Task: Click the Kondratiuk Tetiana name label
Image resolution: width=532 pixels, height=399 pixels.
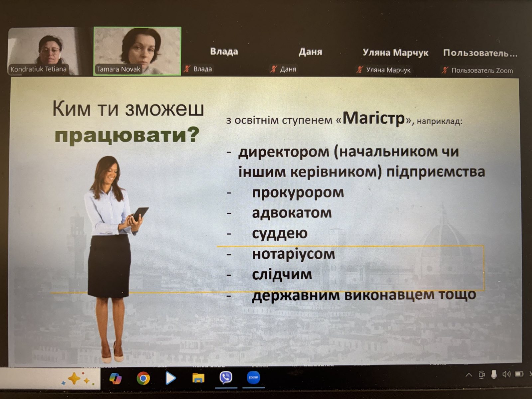Action: [38, 69]
